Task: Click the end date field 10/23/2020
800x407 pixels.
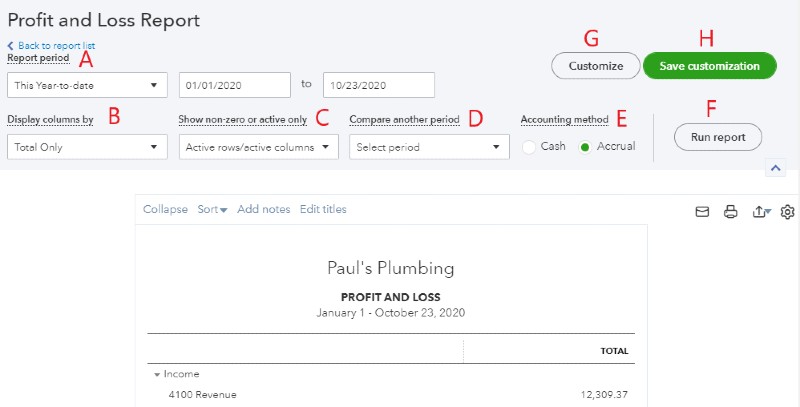Action: 379,85
